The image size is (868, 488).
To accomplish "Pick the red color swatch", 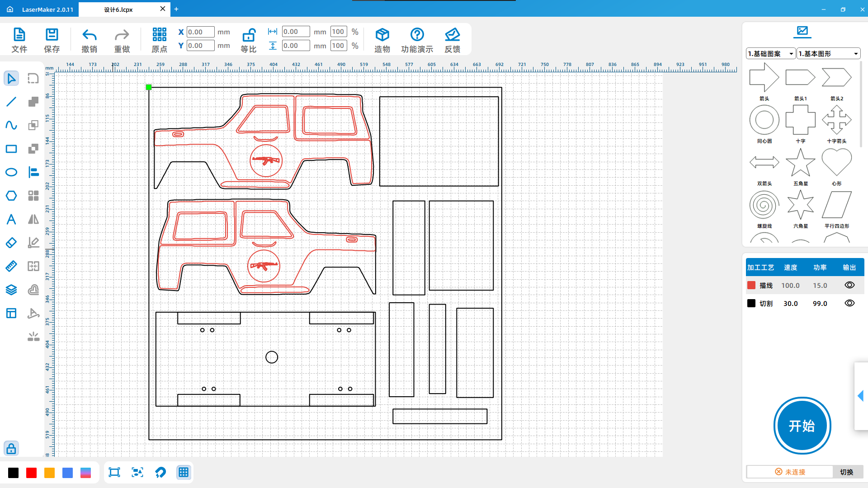I will click(32, 473).
